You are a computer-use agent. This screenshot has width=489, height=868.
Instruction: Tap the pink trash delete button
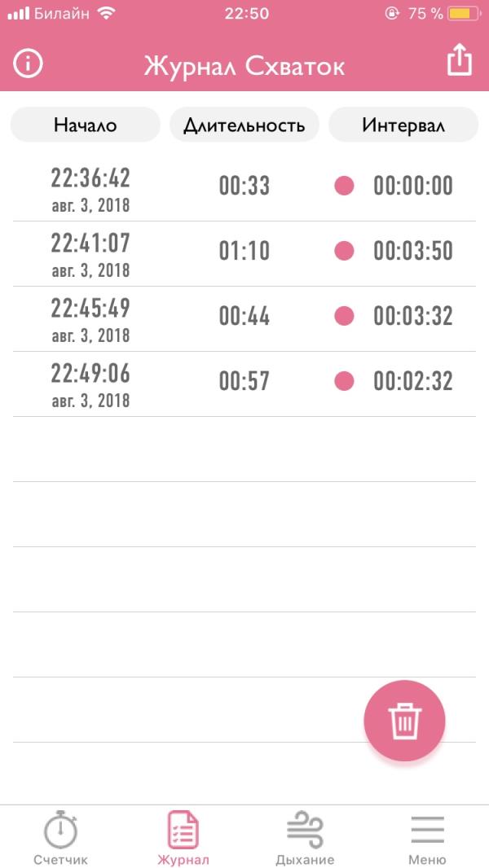coord(405,721)
